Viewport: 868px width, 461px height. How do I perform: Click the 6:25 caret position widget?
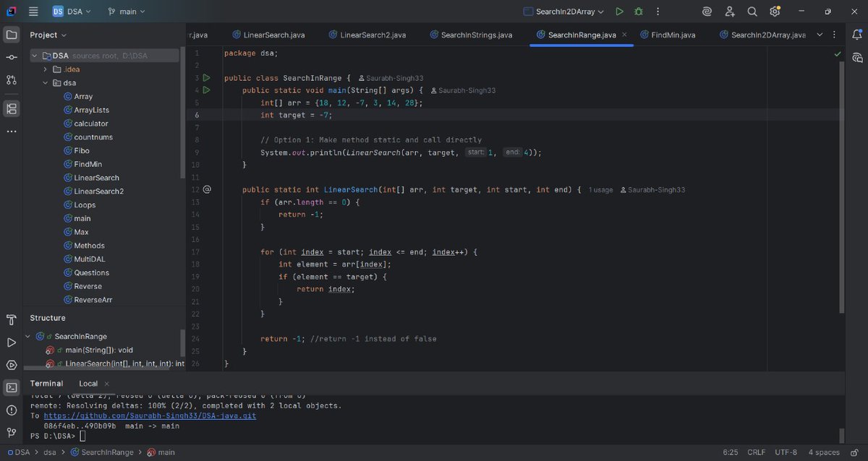730,452
